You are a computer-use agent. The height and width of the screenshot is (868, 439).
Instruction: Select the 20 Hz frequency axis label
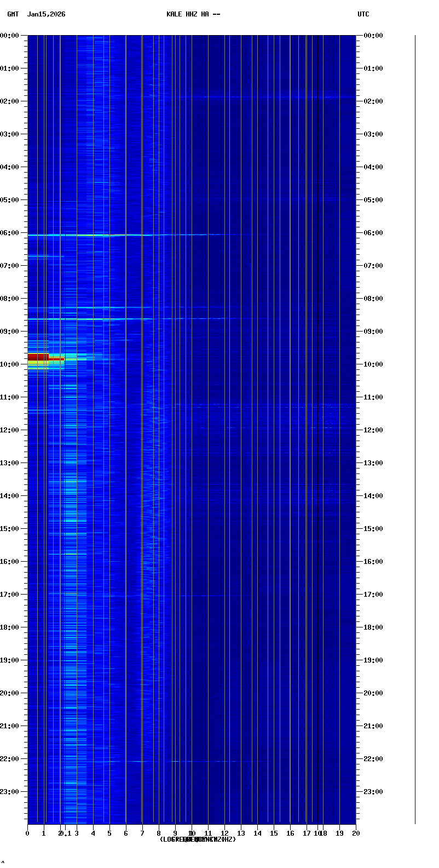point(356,833)
